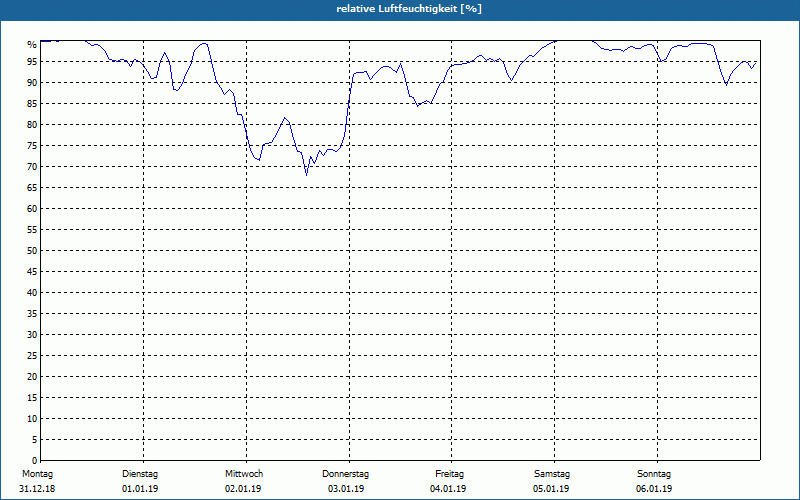Click the 'Sonntag' day label

[654, 474]
